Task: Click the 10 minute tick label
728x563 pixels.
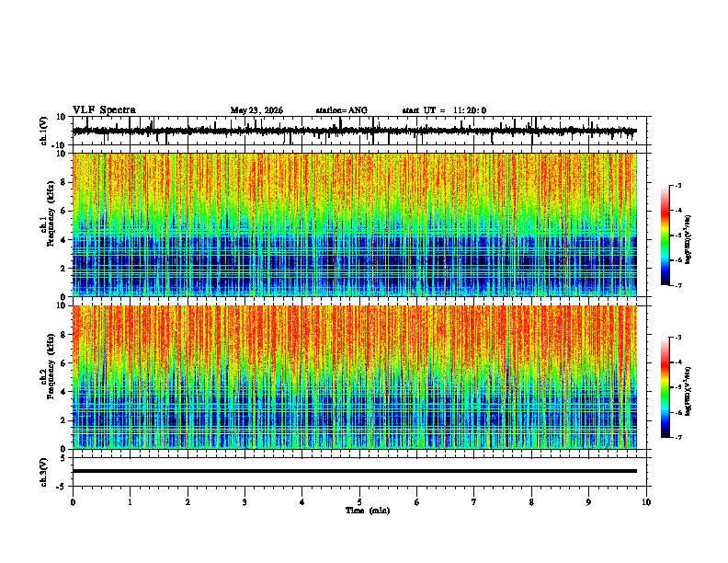Action: (646, 502)
